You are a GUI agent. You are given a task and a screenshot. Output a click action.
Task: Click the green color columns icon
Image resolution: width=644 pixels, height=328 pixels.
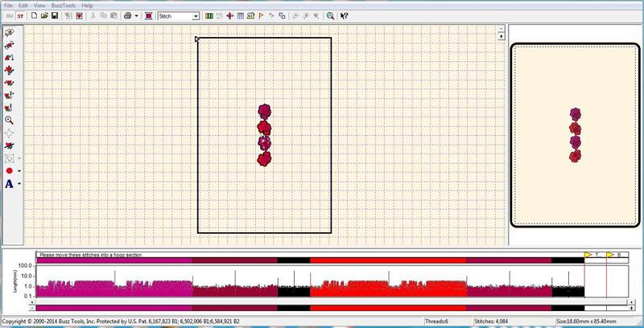click(209, 16)
